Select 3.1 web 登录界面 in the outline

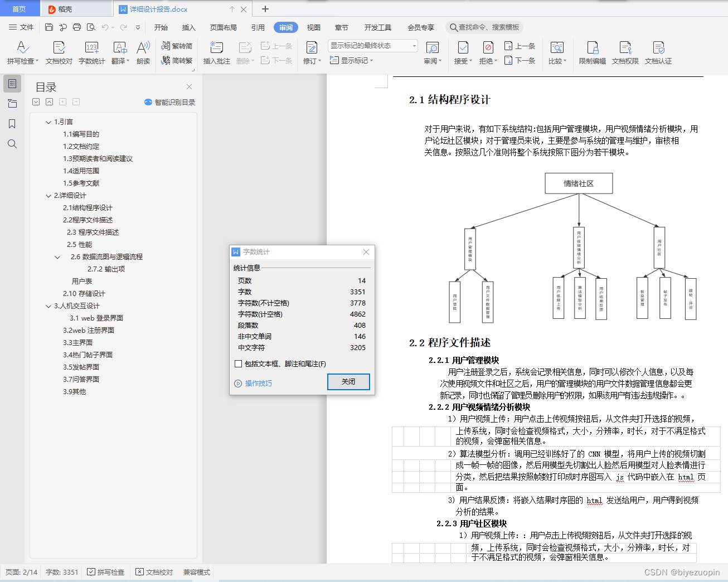coord(96,318)
